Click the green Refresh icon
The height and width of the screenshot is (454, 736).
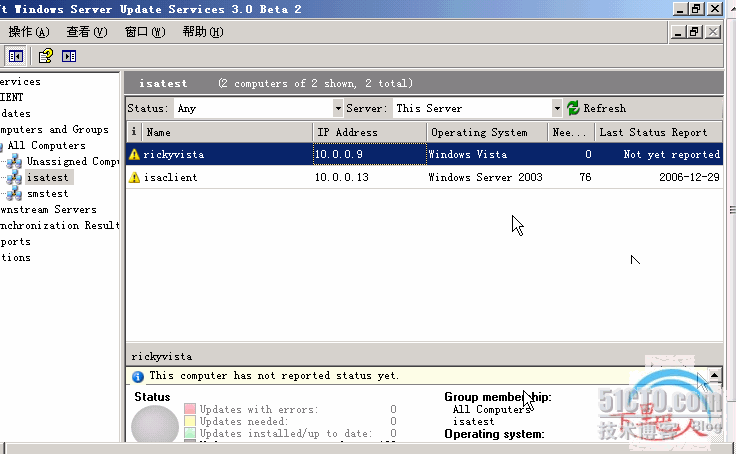coord(573,108)
